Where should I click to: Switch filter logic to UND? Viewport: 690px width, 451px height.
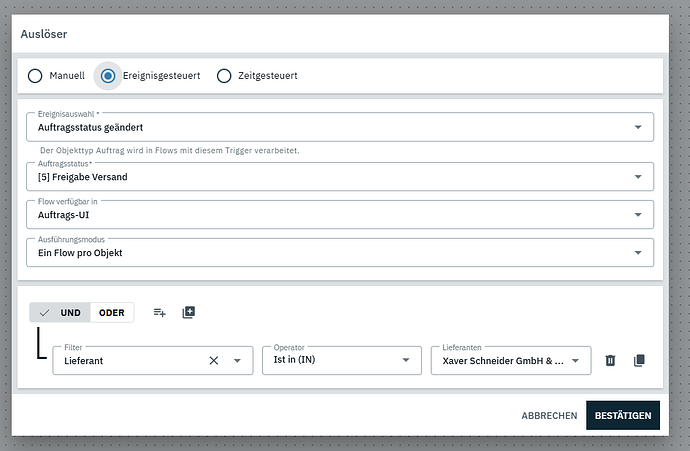tap(60, 312)
